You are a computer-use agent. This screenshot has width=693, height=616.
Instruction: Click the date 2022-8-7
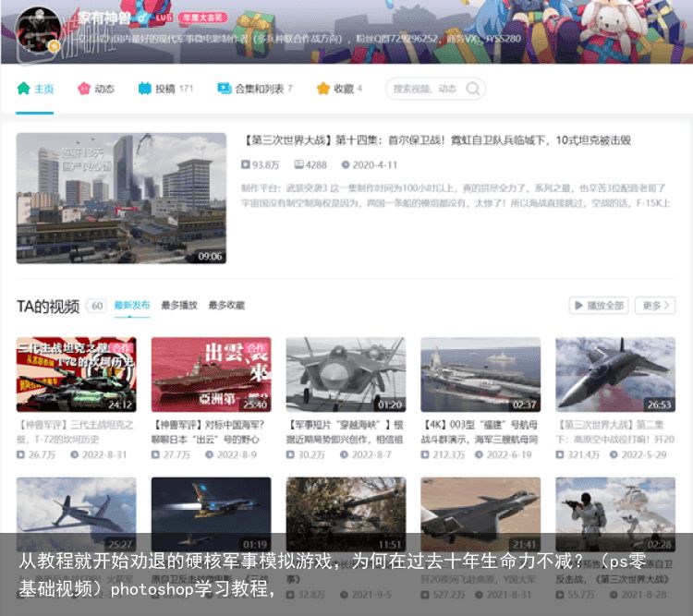click(x=366, y=454)
